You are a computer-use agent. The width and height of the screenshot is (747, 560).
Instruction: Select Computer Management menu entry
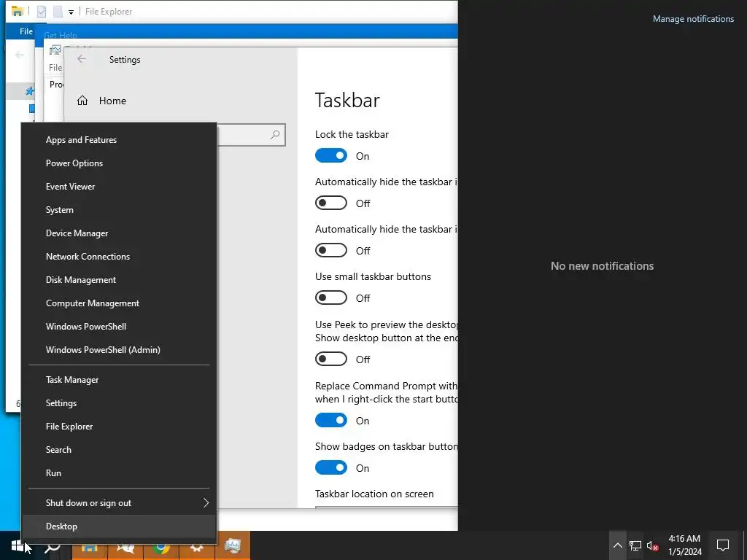119,303
